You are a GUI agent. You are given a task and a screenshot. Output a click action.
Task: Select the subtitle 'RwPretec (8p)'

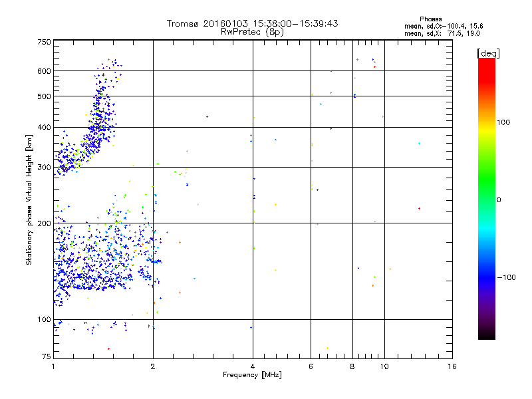[x=252, y=31]
